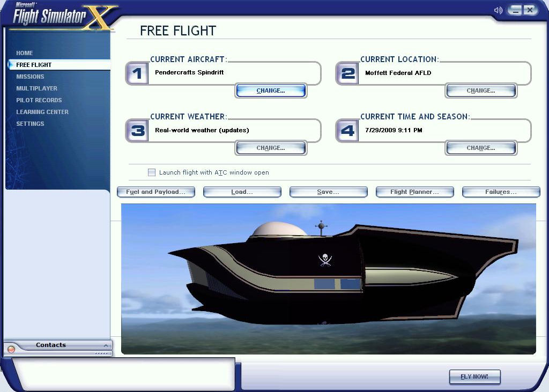Open the Multiplayer section

[x=37, y=88]
